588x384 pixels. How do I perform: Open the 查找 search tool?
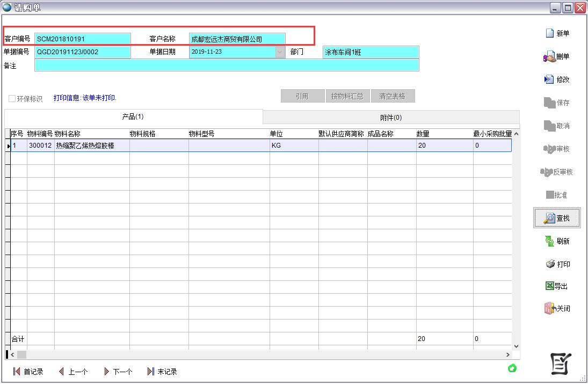[556, 218]
